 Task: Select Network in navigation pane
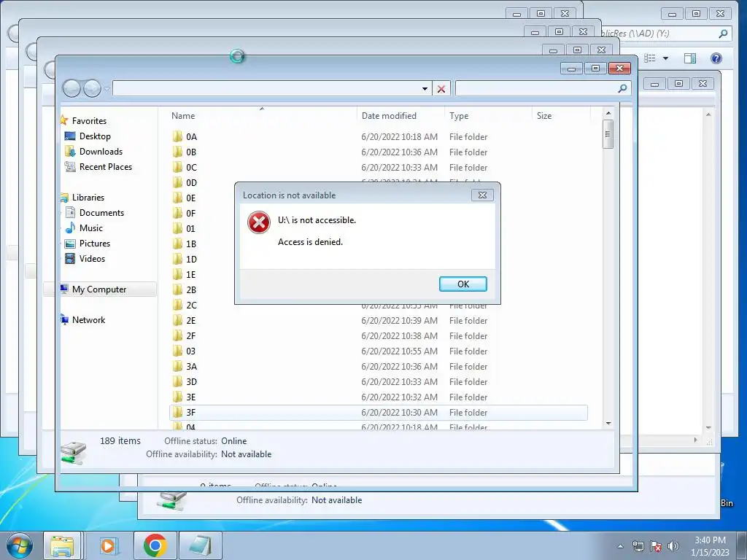(x=88, y=319)
